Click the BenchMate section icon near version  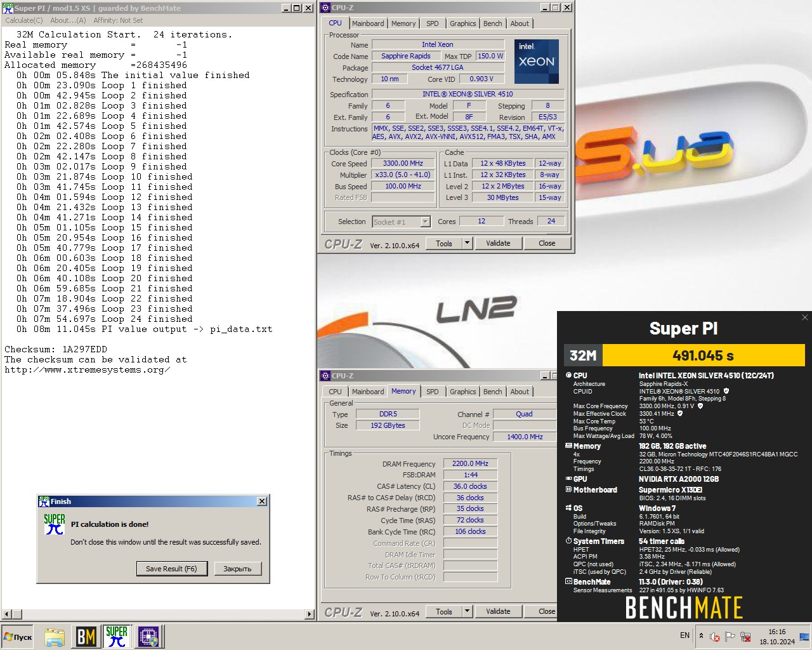pyautogui.click(x=568, y=581)
